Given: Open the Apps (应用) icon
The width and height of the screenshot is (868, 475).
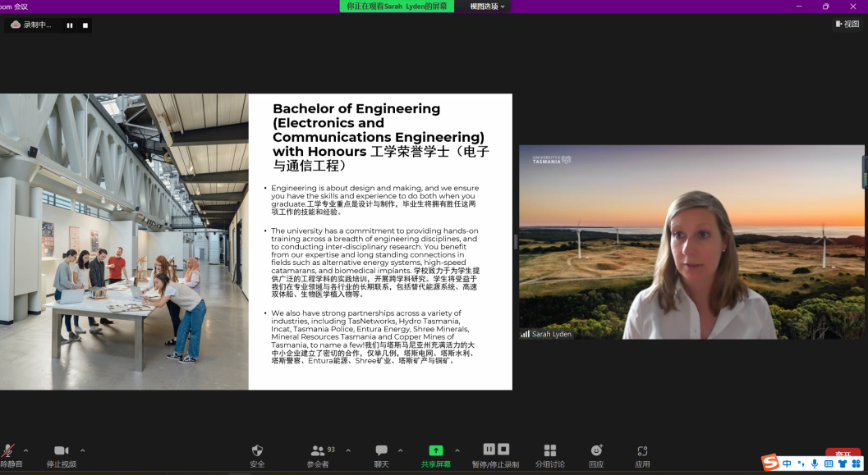Looking at the screenshot, I should (x=642, y=451).
